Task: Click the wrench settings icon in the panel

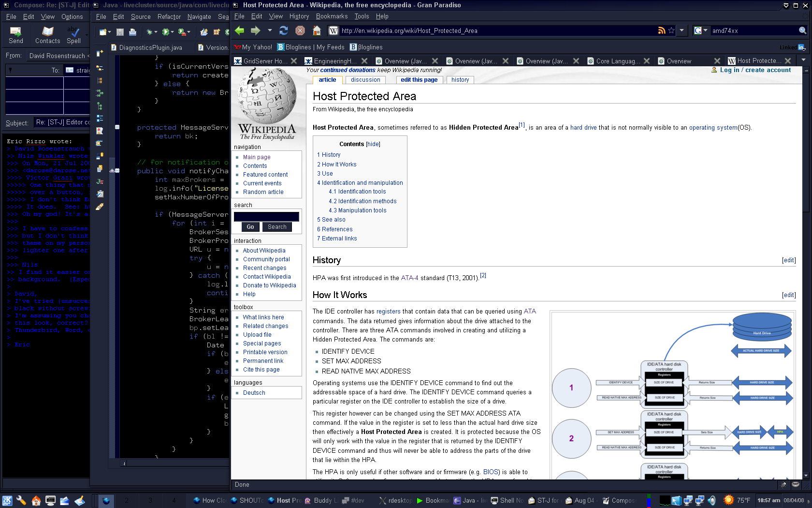Action: [x=21, y=501]
